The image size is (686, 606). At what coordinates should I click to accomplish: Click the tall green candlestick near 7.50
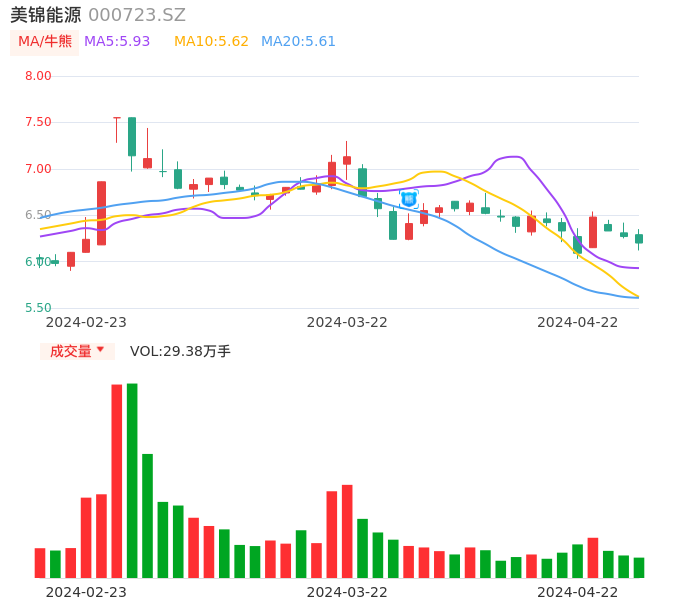click(x=132, y=137)
